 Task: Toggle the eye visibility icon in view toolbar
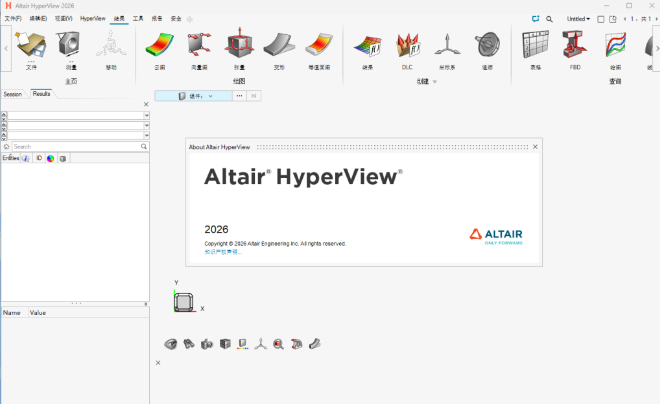click(x=172, y=344)
